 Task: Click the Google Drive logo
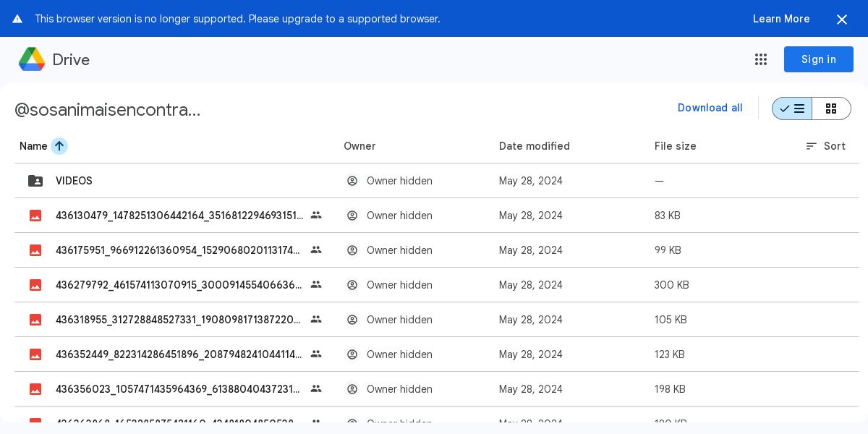point(32,59)
